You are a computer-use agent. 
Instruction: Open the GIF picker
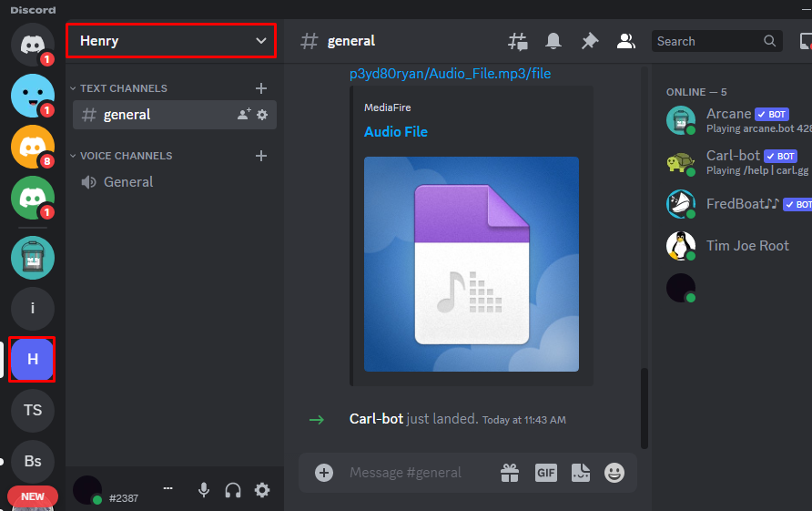[546, 473]
